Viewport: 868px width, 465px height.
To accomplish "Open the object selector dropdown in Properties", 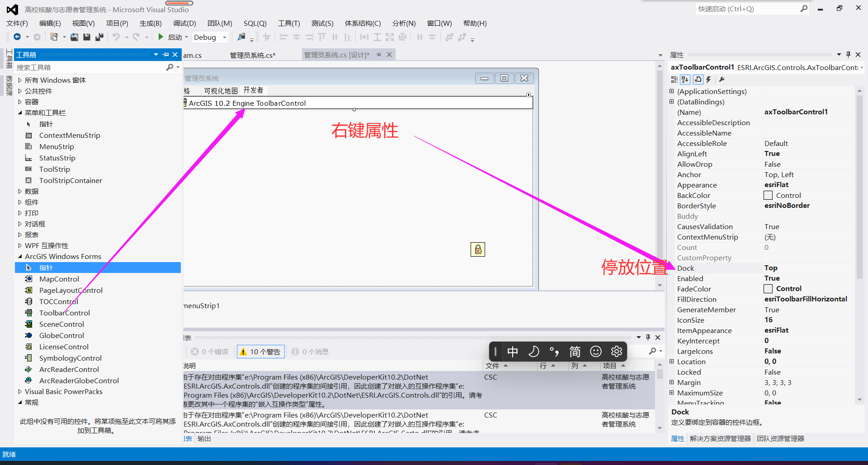I will click(862, 67).
